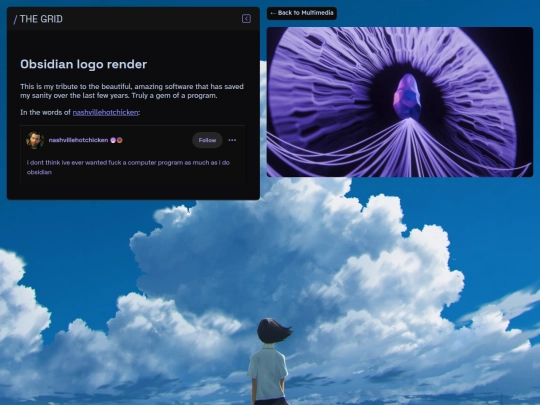Click the tribute description paragraph
540x405 pixels.
(132, 91)
